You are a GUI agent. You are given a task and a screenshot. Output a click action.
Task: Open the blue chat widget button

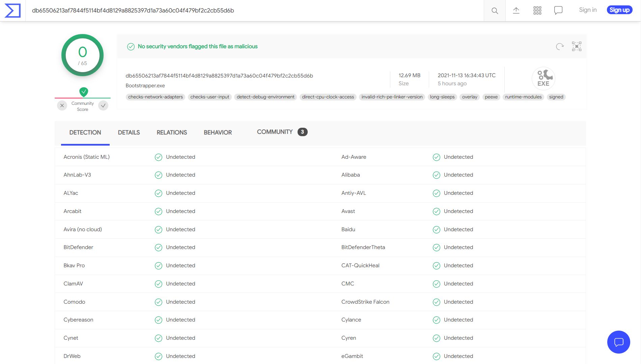(618, 342)
